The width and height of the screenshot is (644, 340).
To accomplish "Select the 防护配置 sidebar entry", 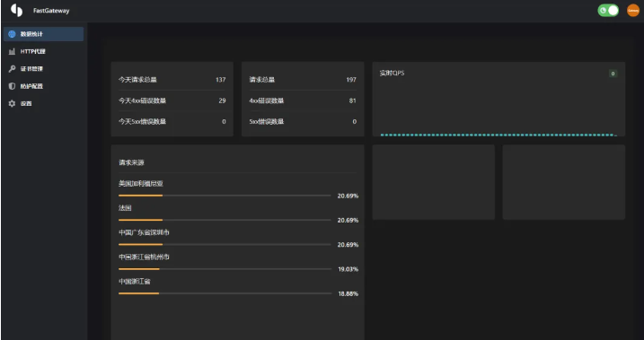I will 43,86.
